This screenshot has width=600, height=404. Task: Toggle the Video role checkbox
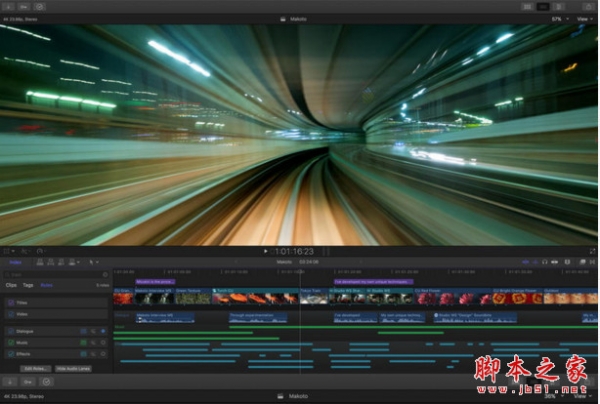(11, 314)
